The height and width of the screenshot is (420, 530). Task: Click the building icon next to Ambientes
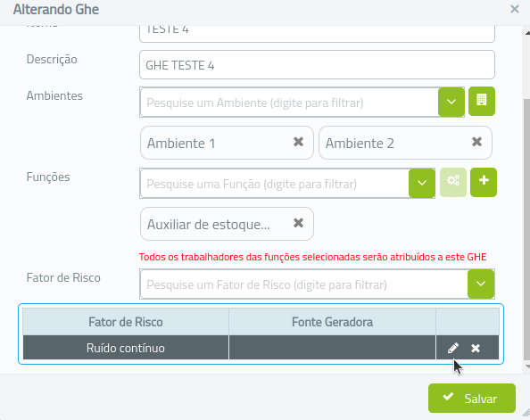tap(481, 102)
